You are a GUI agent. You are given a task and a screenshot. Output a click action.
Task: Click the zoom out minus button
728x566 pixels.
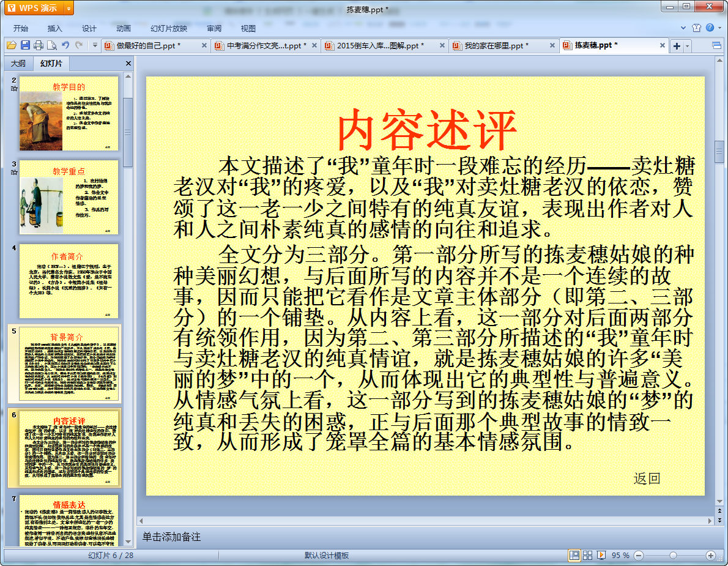tap(639, 556)
